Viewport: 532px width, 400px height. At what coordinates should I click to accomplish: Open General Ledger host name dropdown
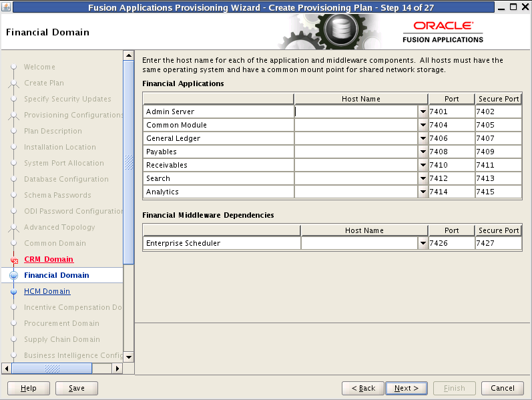[x=423, y=138]
